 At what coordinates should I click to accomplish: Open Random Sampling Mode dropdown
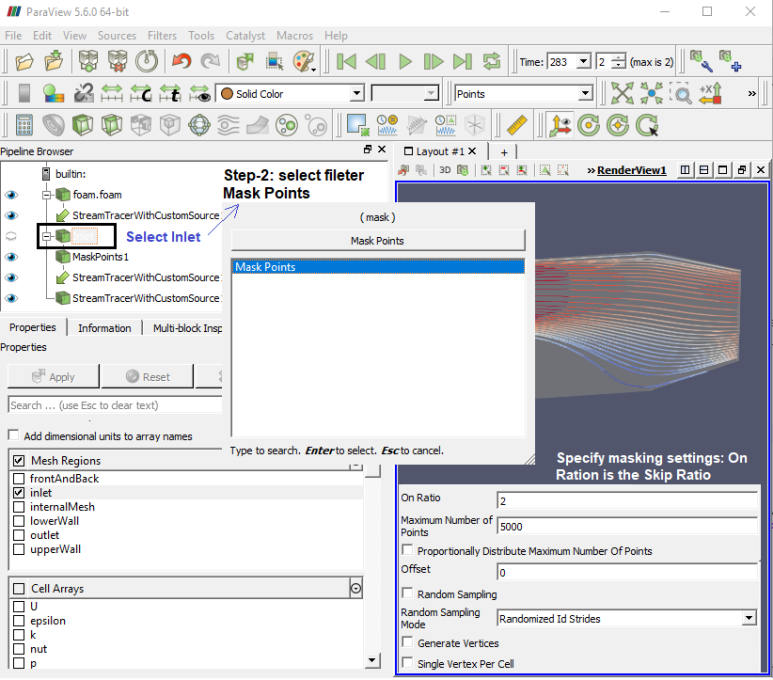coord(627,618)
